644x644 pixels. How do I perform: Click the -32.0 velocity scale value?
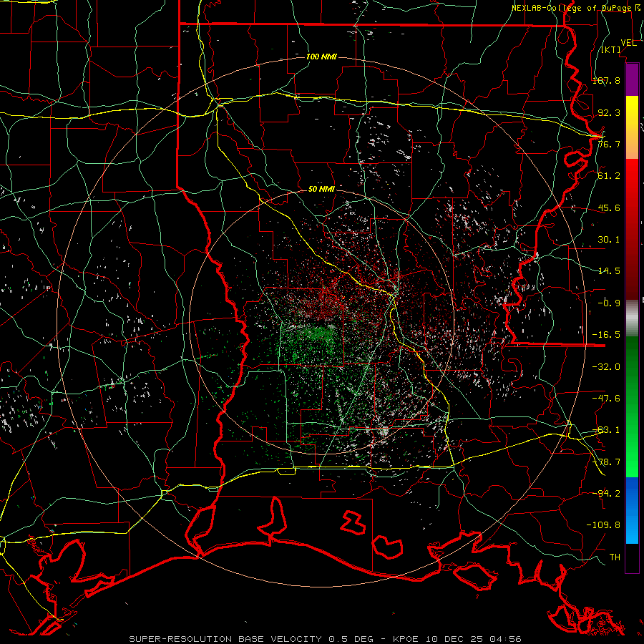point(606,366)
